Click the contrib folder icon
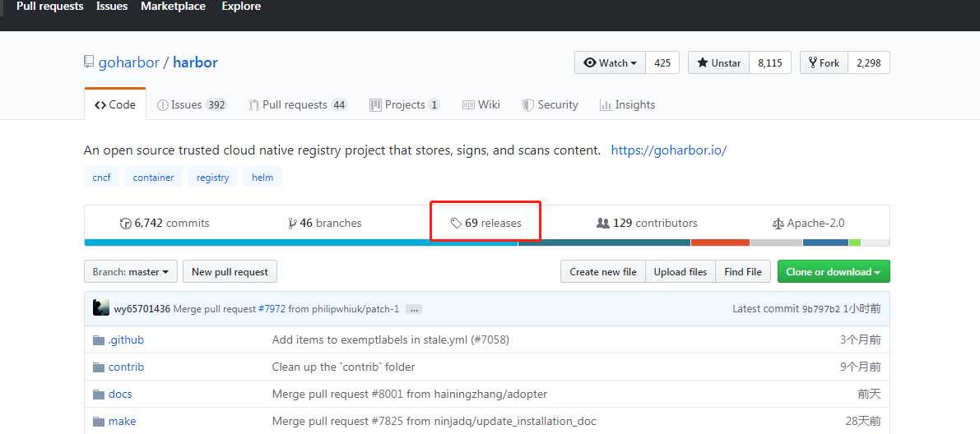 click(x=98, y=367)
